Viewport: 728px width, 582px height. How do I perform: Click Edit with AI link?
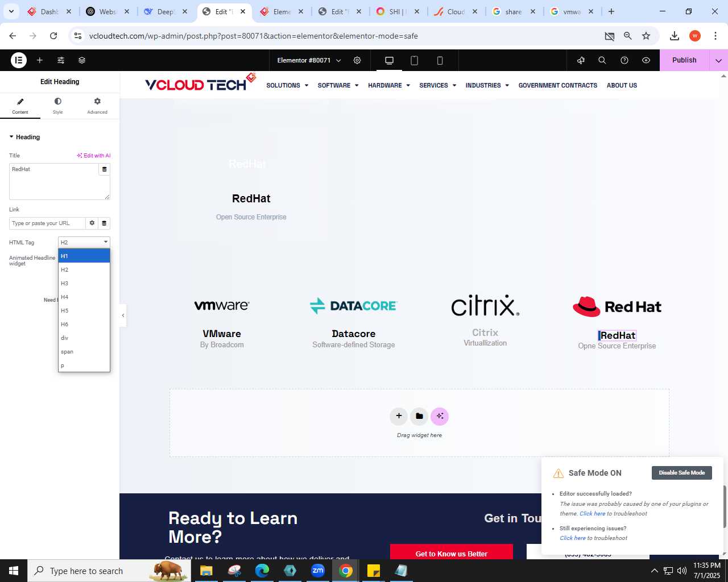point(94,156)
